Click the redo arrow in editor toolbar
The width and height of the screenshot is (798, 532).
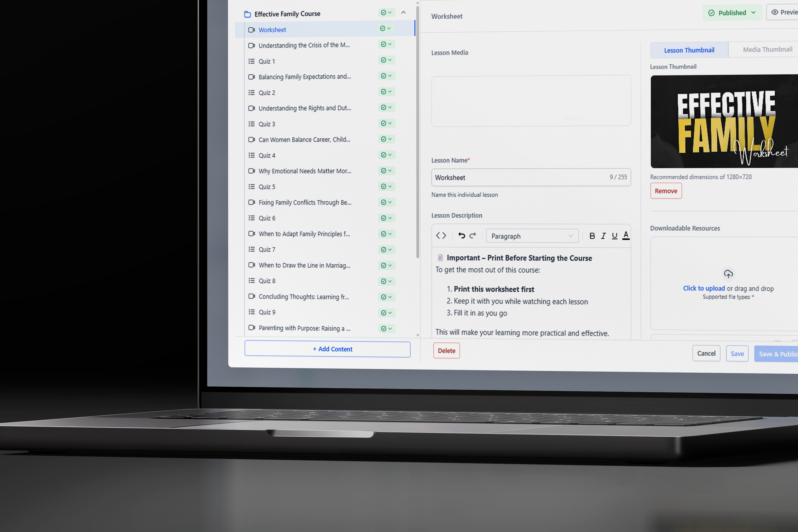[473, 235]
